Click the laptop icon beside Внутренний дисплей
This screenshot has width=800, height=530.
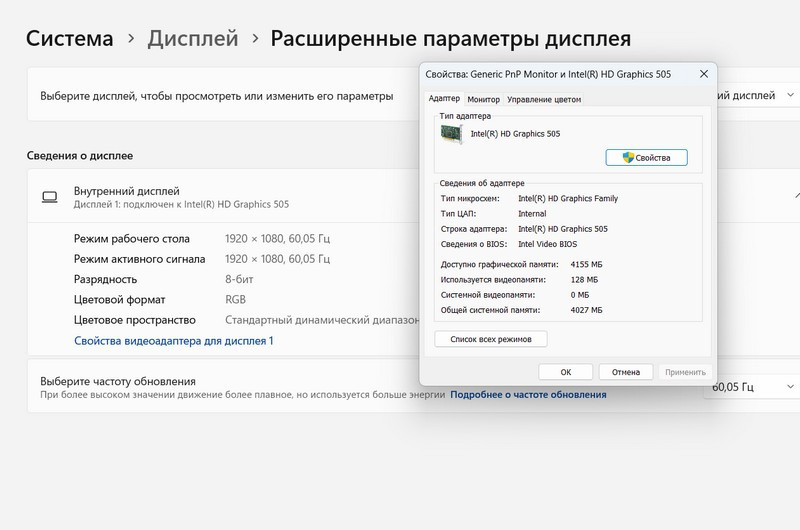(49, 197)
